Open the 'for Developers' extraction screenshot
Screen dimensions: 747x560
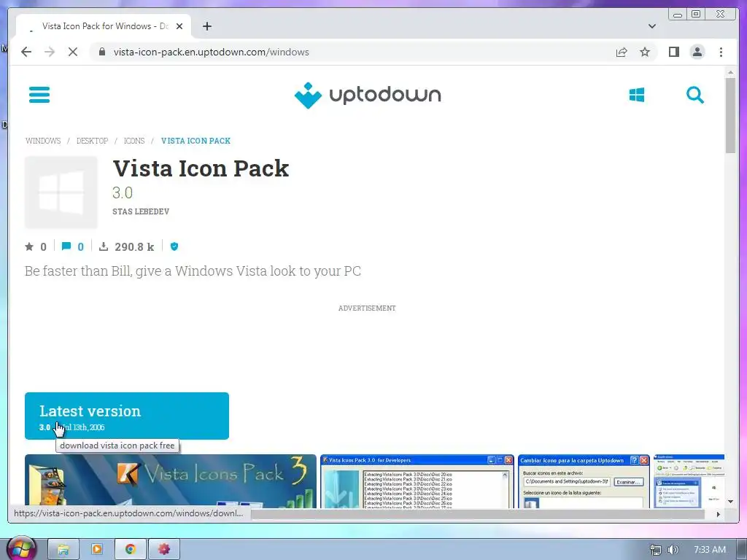(417, 481)
